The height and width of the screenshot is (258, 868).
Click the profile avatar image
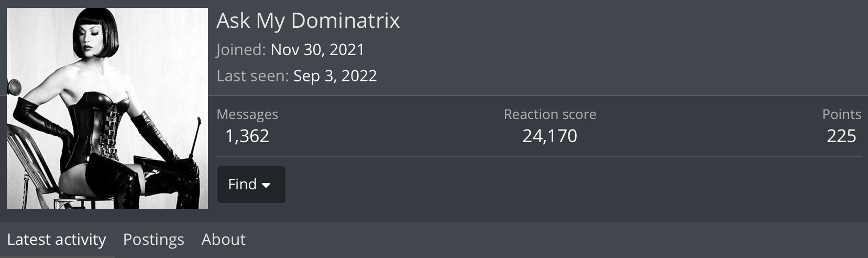(107, 109)
